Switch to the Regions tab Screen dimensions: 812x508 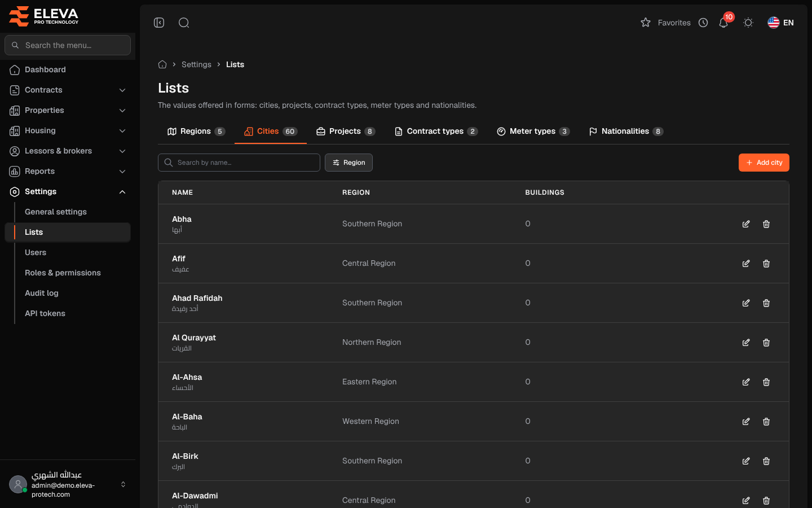[x=196, y=132]
